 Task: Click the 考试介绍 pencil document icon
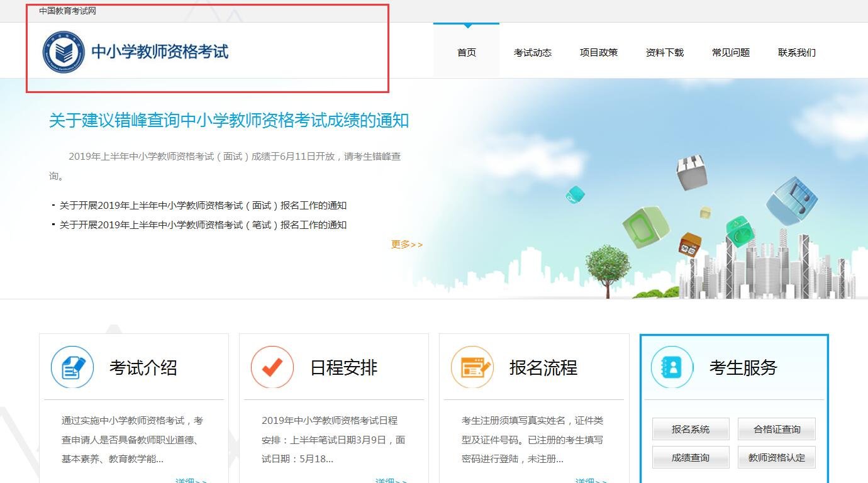point(72,367)
